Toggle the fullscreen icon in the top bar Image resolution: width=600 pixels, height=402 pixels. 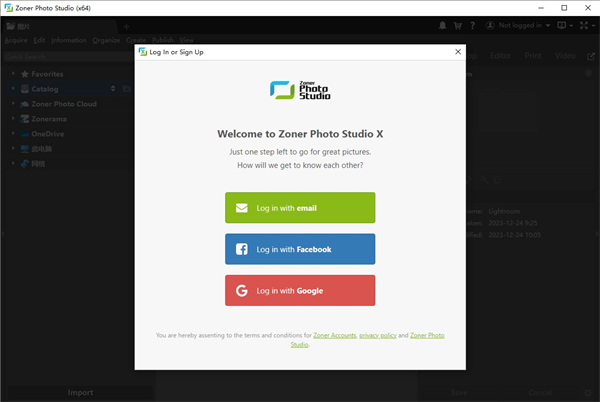point(584,25)
